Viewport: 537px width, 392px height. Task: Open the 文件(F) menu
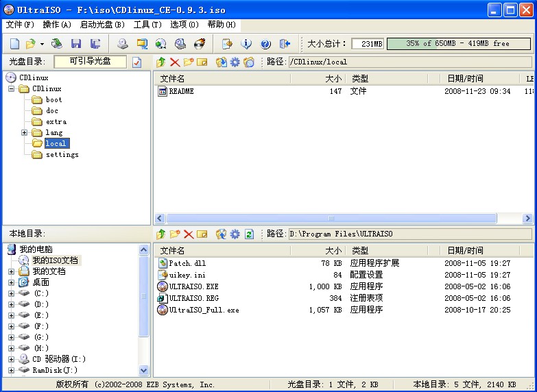20,25
